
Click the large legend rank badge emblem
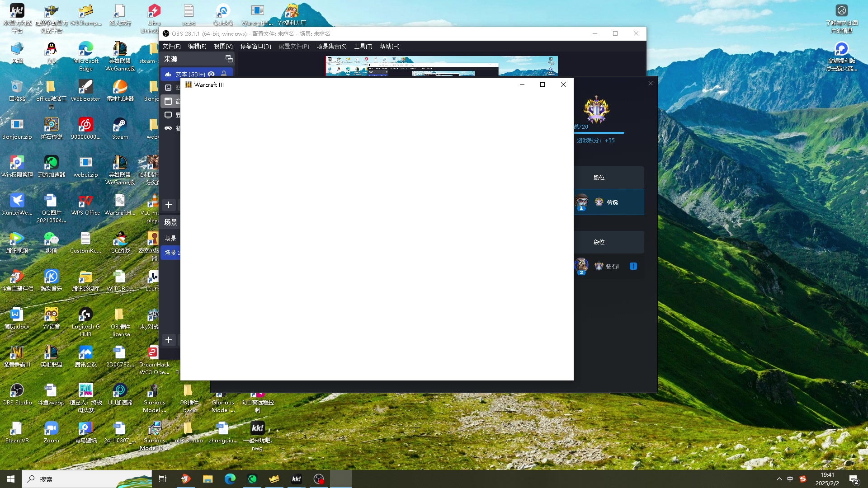tap(596, 110)
